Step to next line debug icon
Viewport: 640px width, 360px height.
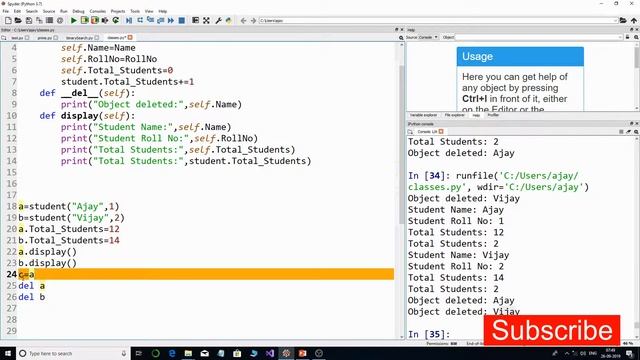coord(140,20)
